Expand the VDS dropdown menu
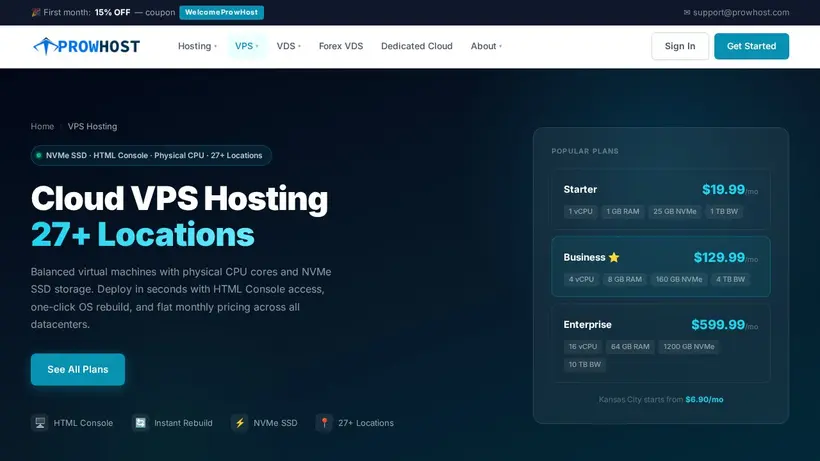This screenshot has height=461, width=820. click(x=289, y=46)
